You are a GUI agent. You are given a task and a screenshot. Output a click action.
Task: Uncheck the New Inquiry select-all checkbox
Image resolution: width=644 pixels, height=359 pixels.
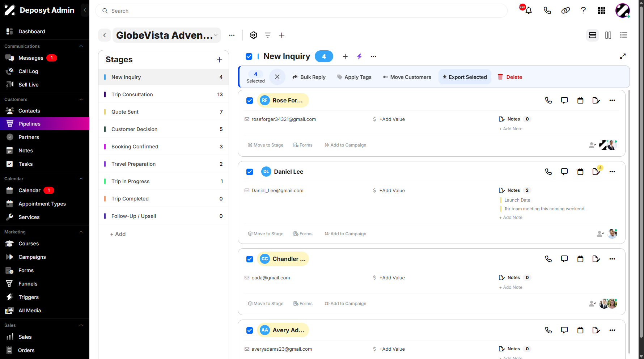(x=249, y=56)
